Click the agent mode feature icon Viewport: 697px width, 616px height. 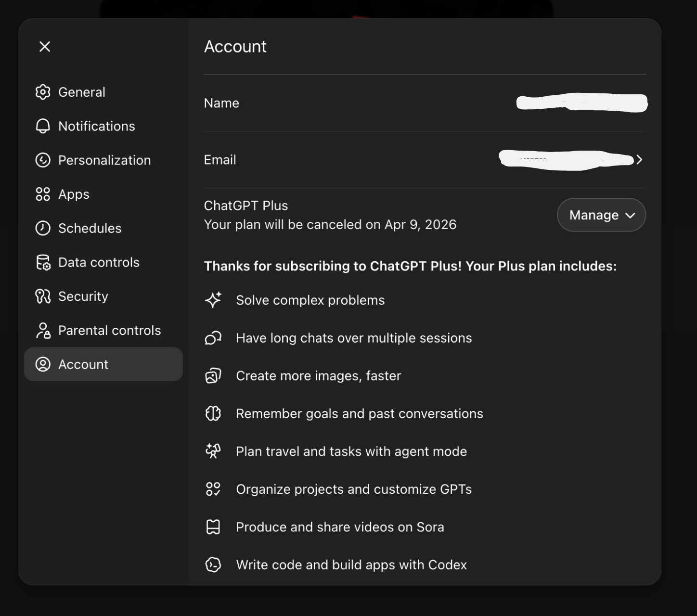coord(213,451)
